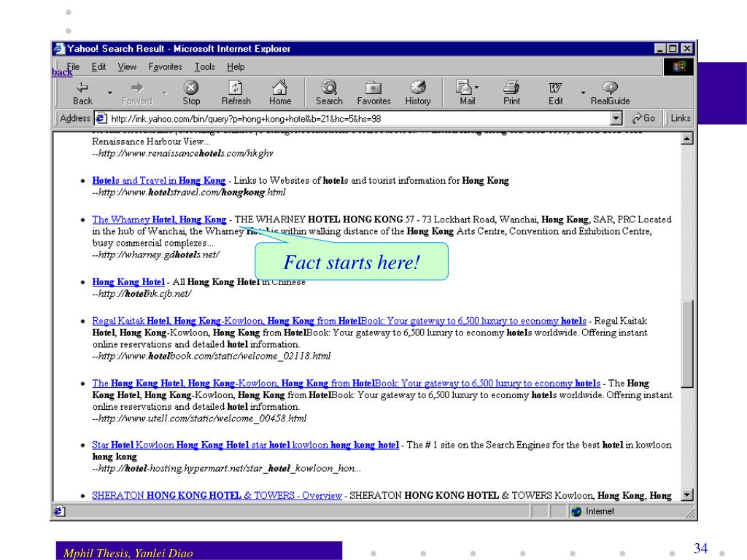This screenshot has width=747, height=560.
Task: Open The Wharney Hotel, Hong Kong link
Action: point(159,219)
